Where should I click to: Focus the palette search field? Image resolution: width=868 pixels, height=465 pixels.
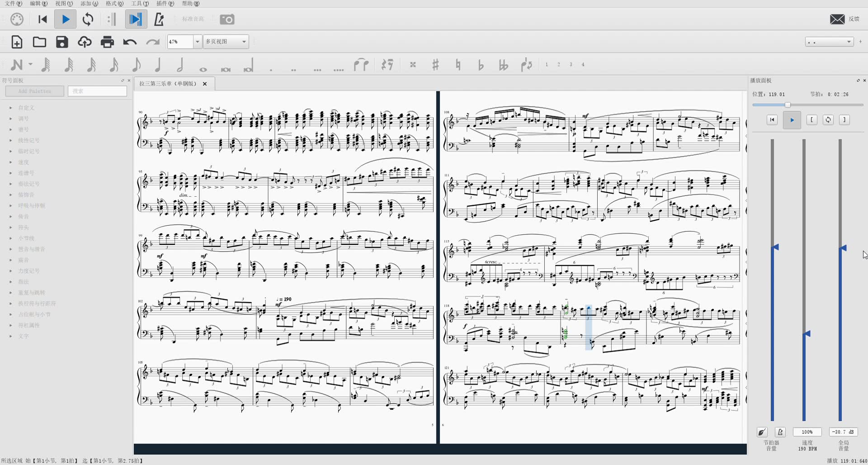click(97, 91)
